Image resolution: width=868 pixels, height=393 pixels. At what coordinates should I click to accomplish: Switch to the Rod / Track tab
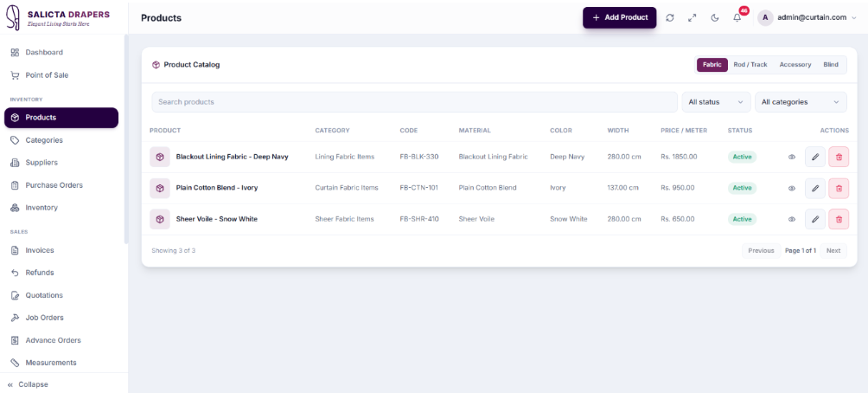click(750, 65)
